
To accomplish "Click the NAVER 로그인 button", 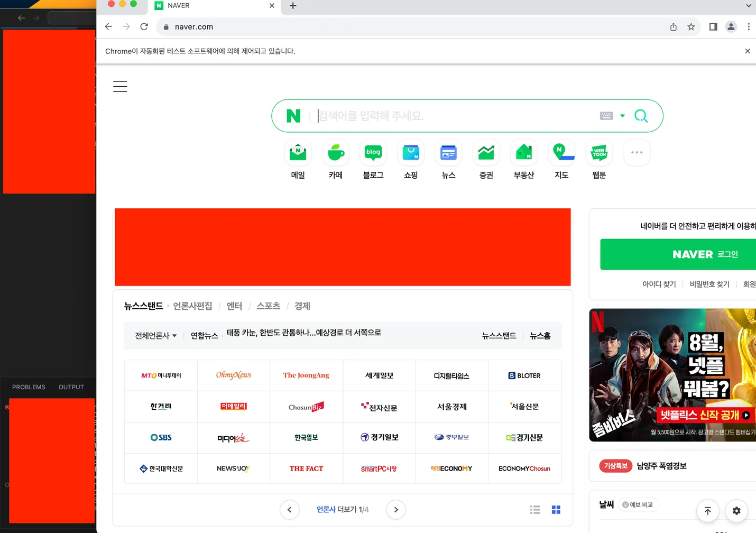I will tap(678, 254).
